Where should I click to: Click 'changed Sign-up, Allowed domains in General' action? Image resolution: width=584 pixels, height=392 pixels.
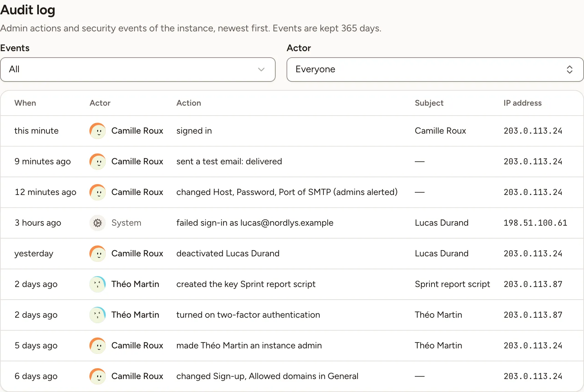coord(267,376)
